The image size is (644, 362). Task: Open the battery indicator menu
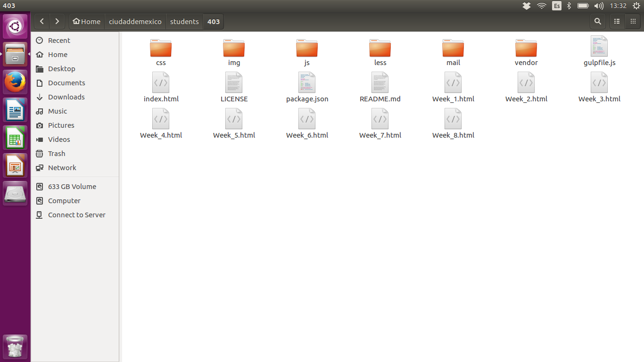coord(583,6)
